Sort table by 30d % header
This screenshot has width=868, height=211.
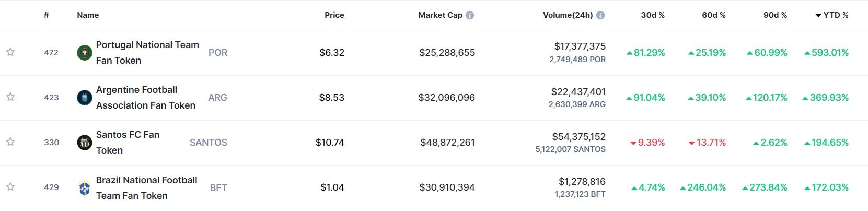click(653, 15)
